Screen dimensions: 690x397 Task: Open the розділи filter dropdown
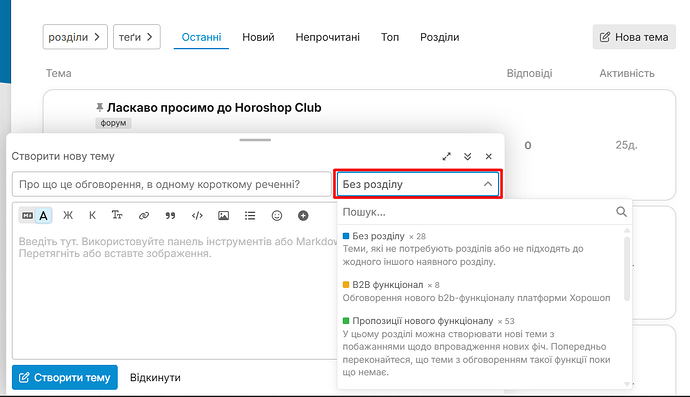75,37
